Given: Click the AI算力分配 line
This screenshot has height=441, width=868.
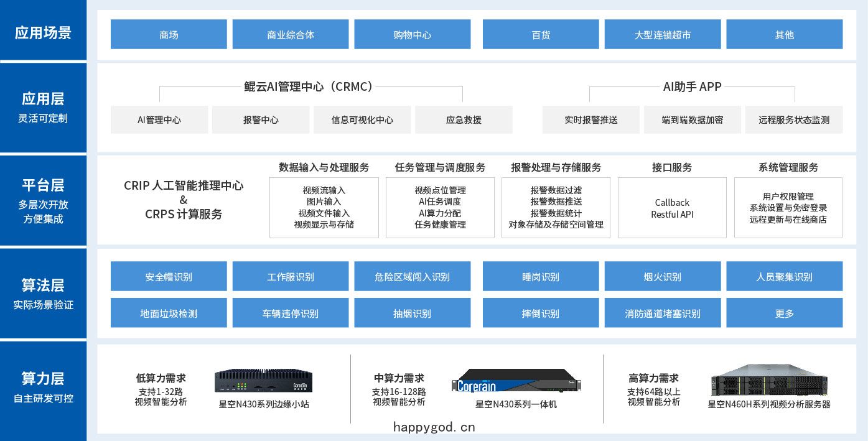Looking at the screenshot, I should (441, 213).
